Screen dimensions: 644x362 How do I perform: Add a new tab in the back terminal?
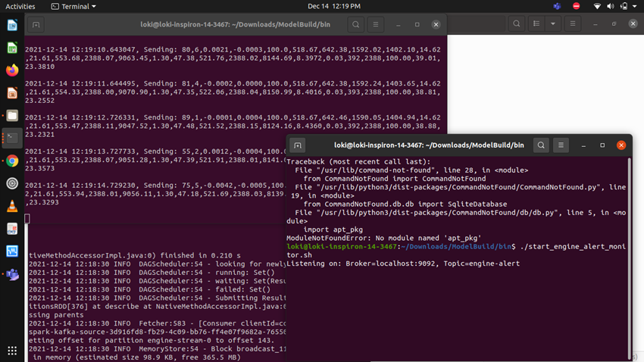[36, 25]
